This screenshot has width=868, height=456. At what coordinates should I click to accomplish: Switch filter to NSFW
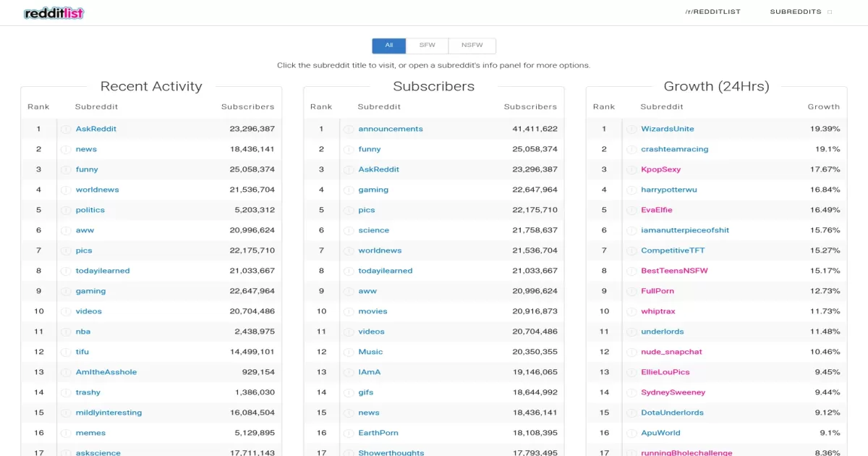[x=472, y=46]
